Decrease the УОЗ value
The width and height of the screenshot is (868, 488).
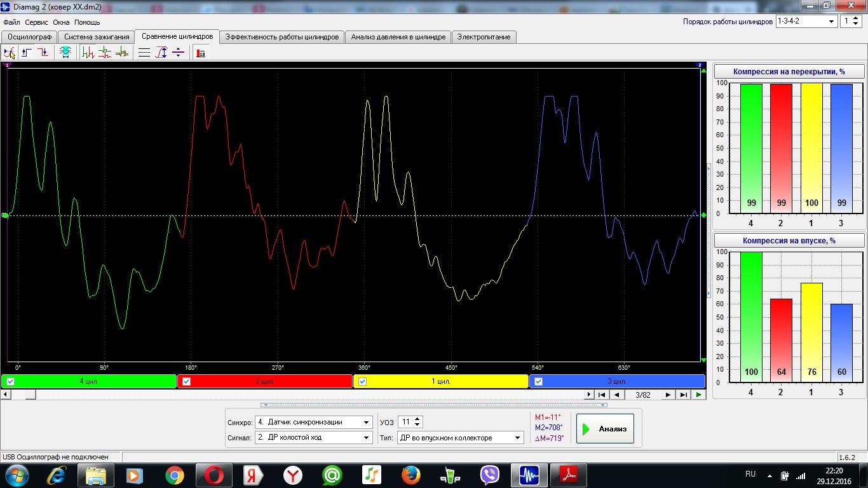pyautogui.click(x=417, y=425)
